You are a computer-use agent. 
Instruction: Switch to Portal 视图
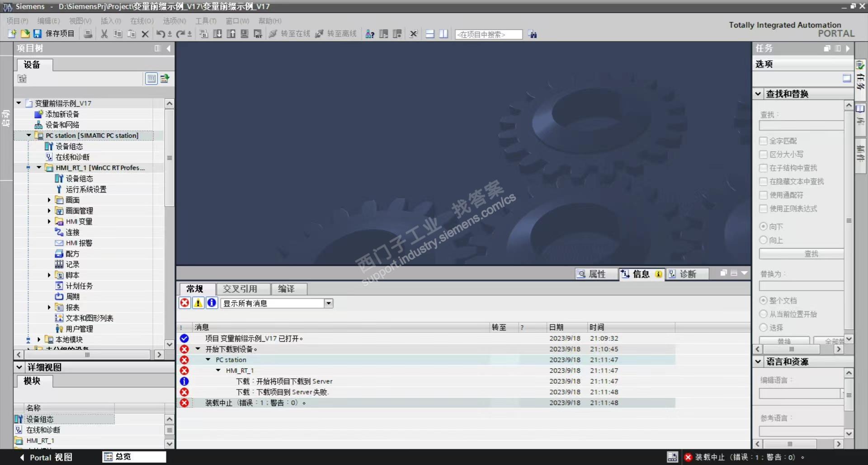(x=46, y=457)
